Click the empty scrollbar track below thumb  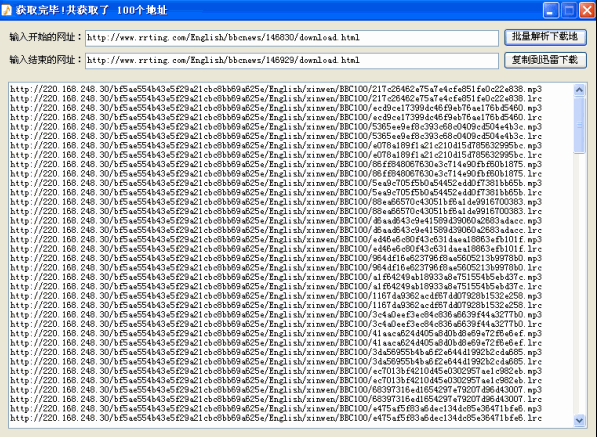point(579,284)
